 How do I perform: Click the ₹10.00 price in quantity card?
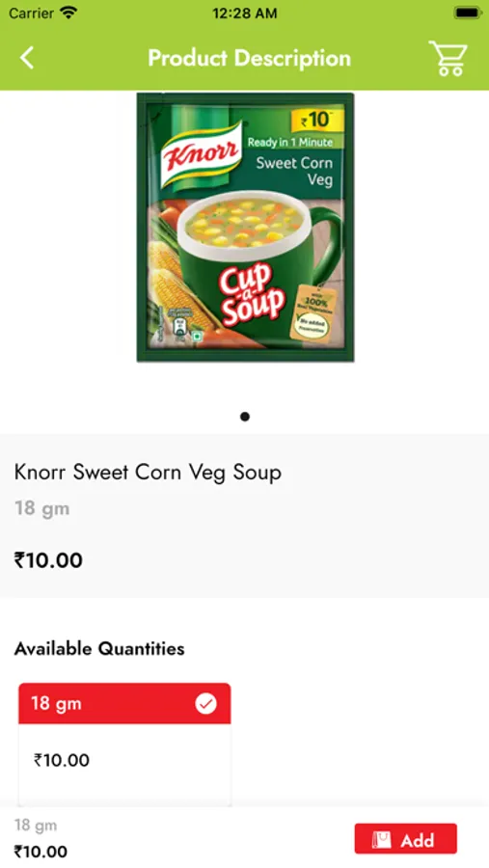(62, 760)
